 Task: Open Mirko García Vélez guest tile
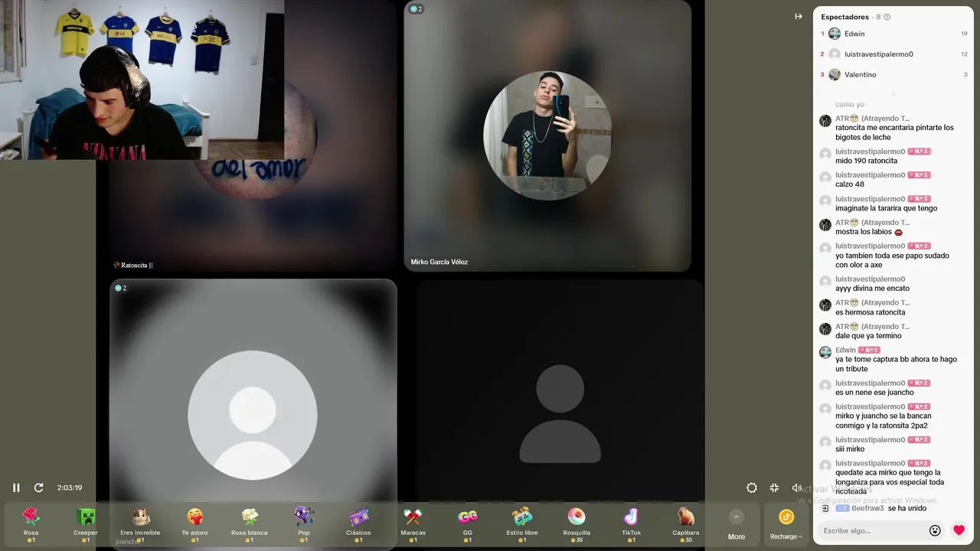click(547, 135)
